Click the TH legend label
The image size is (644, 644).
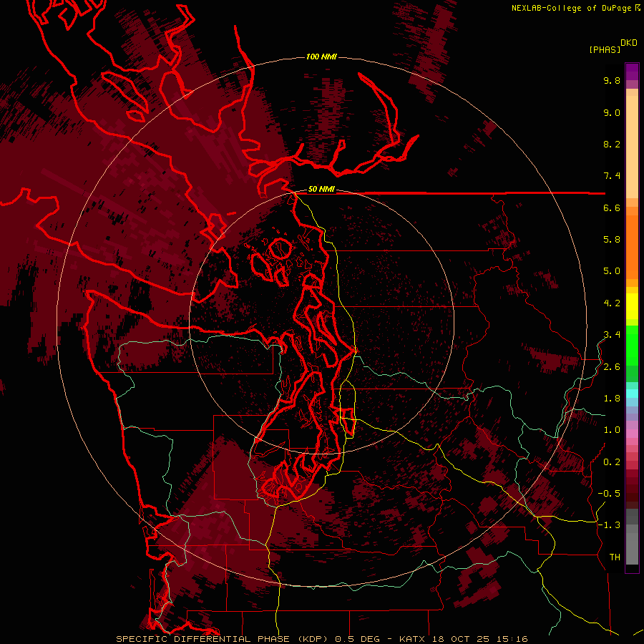(x=615, y=557)
